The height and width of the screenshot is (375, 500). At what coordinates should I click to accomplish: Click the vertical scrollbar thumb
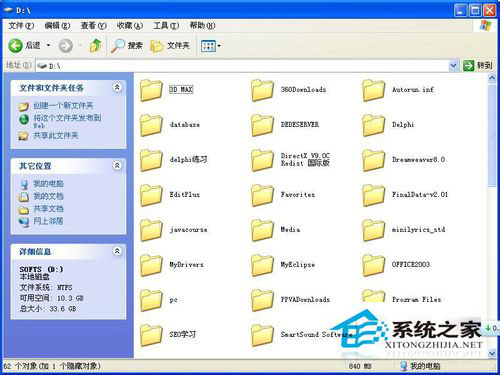pos(492,135)
